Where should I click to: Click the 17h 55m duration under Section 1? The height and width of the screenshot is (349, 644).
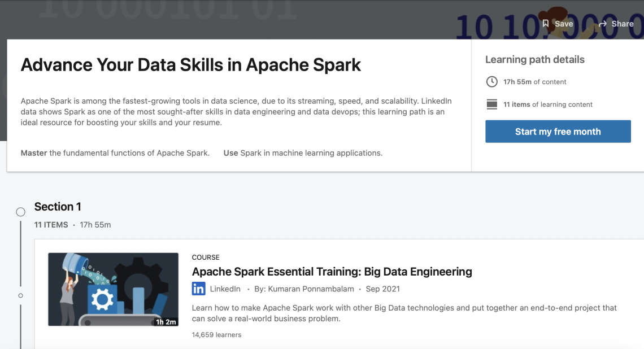point(95,224)
